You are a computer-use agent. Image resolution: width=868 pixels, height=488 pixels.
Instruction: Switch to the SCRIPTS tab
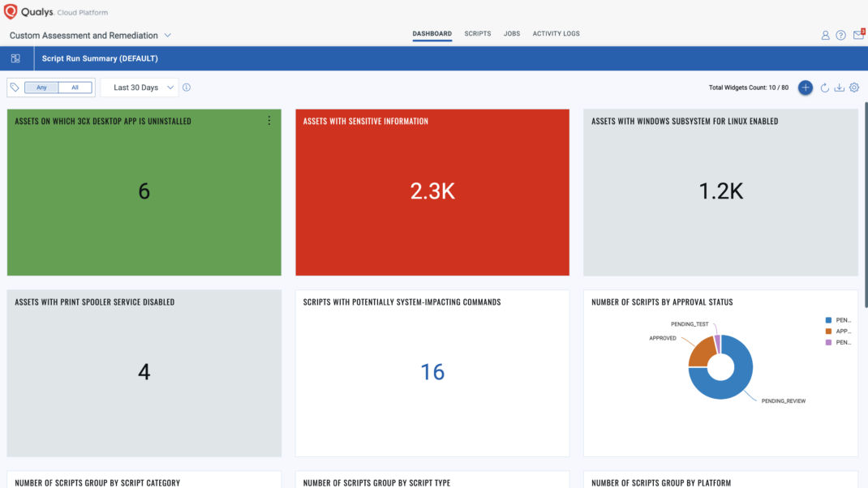pos(477,34)
